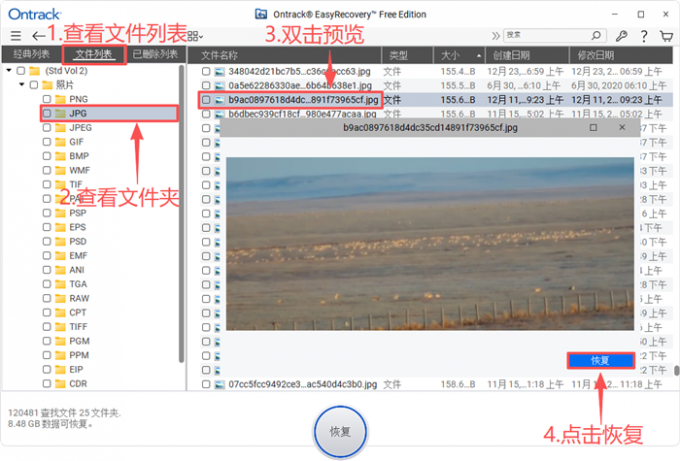The height and width of the screenshot is (461, 680).
Task: Select the PGM folder icon
Action: (60, 341)
